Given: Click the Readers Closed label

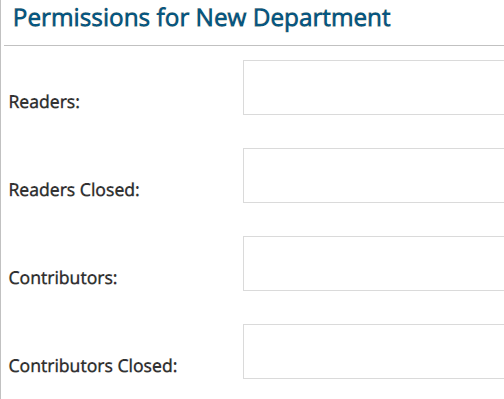Looking at the screenshot, I should coord(74,190).
